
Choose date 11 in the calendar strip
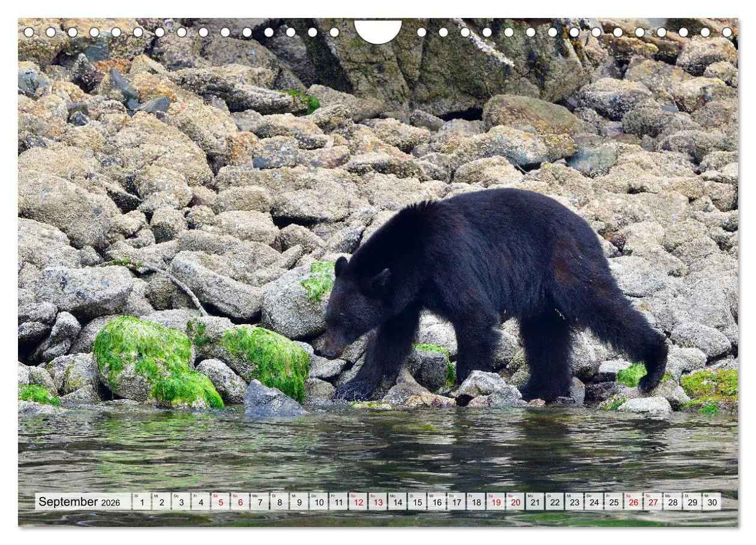pyautogui.click(x=338, y=502)
